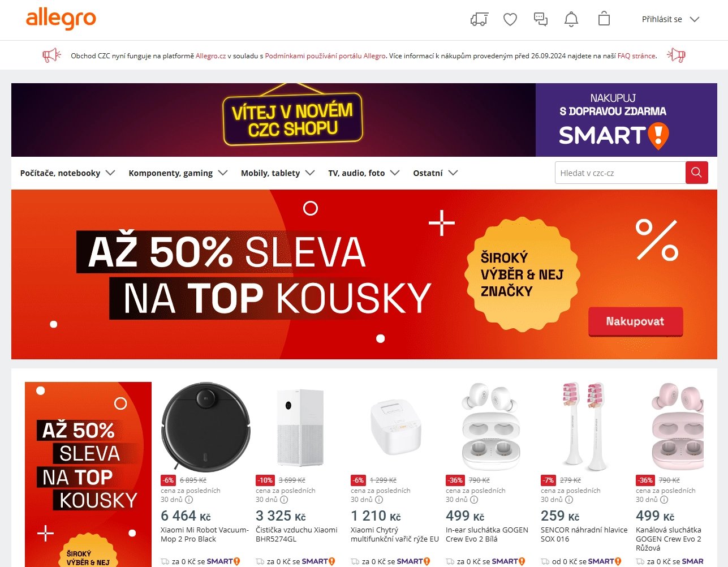728x567 pixels.
Task: Show price info icon for Xiaomi Robot Vacuum
Action: [x=189, y=500]
